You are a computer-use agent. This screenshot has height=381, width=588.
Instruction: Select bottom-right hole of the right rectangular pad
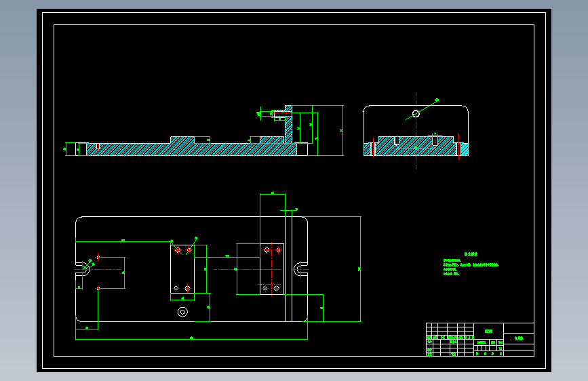(x=277, y=288)
